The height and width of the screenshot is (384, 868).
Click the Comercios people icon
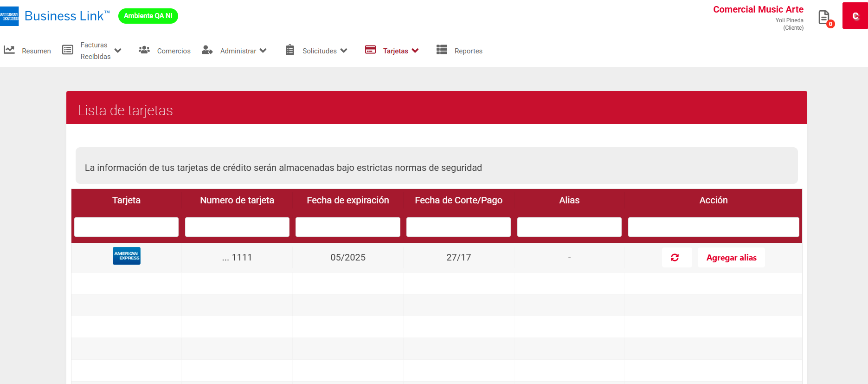[144, 50]
